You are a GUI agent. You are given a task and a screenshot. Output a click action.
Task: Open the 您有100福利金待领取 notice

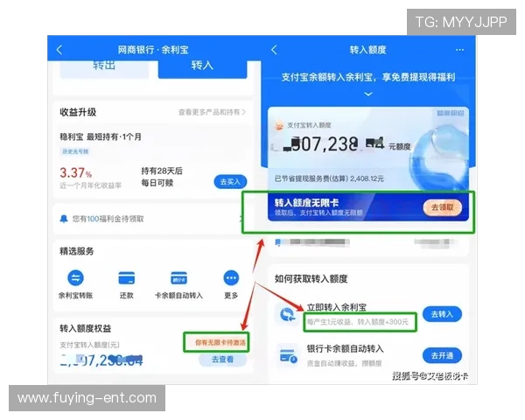click(152, 219)
